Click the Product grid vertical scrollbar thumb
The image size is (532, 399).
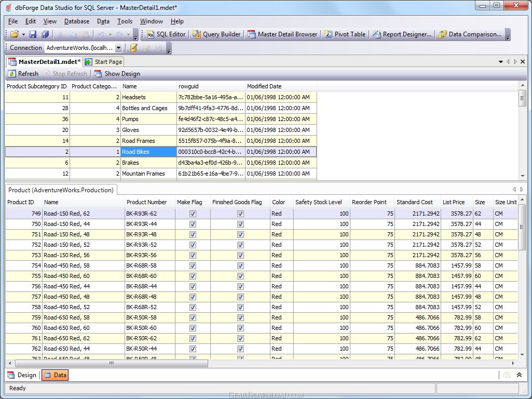tap(522, 227)
